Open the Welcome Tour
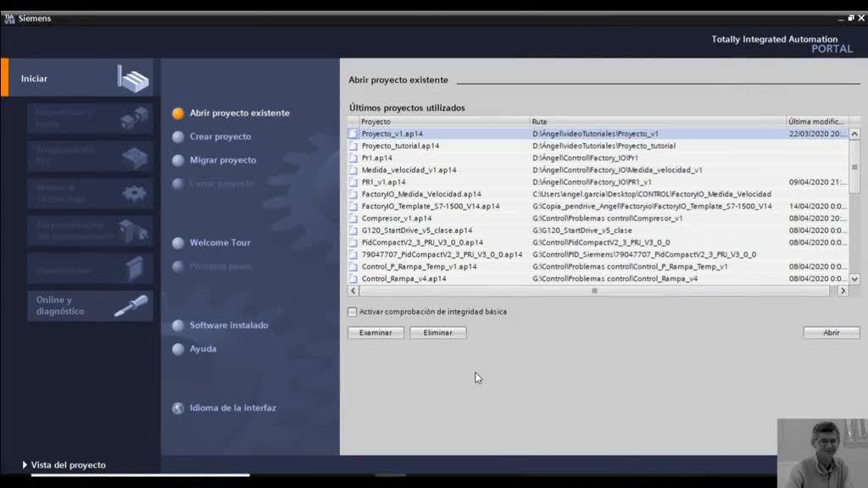868x488 pixels. 220,242
